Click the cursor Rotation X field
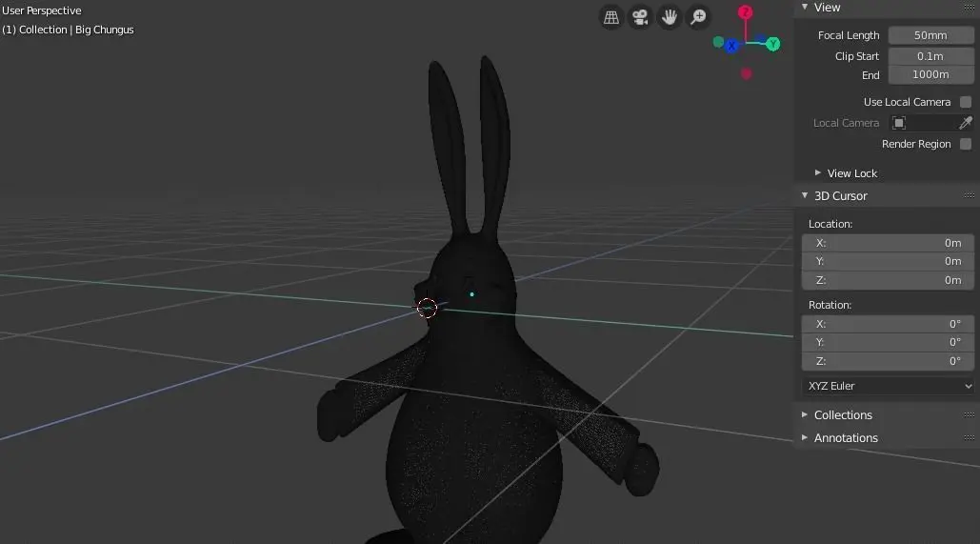 coord(889,324)
